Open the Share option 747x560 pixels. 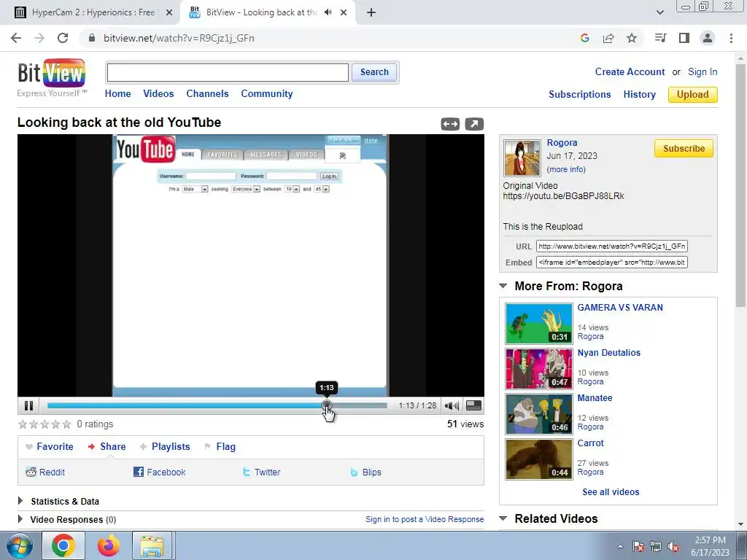tap(107, 447)
